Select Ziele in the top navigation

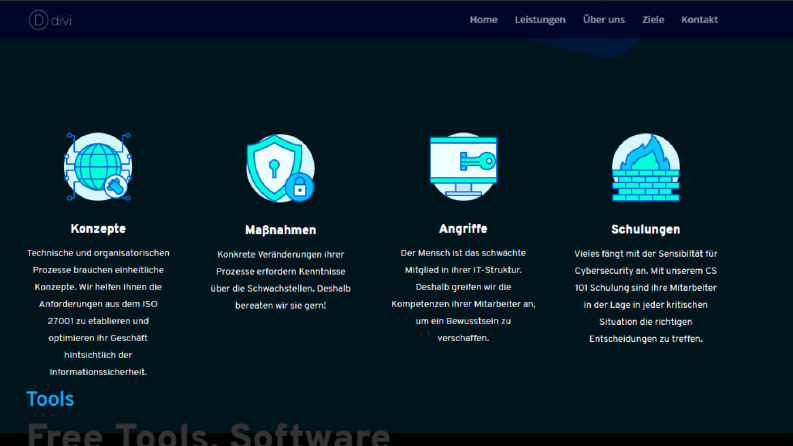[x=653, y=20]
